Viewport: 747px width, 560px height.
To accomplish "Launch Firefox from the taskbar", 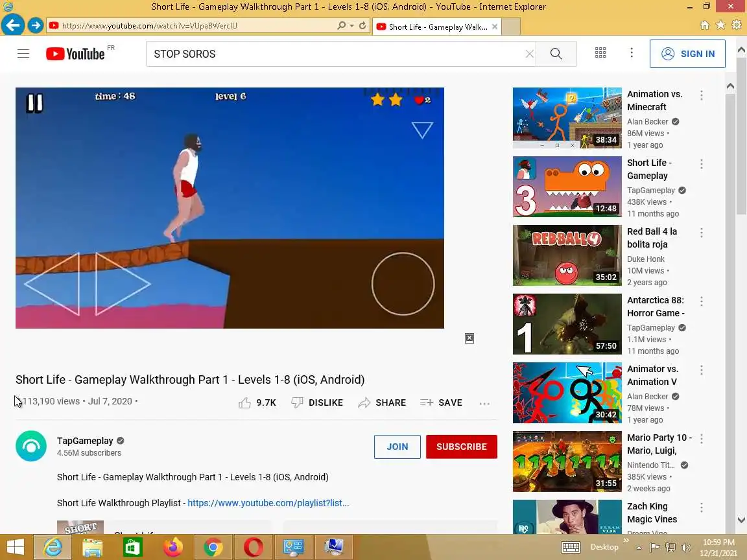I will pyautogui.click(x=173, y=547).
